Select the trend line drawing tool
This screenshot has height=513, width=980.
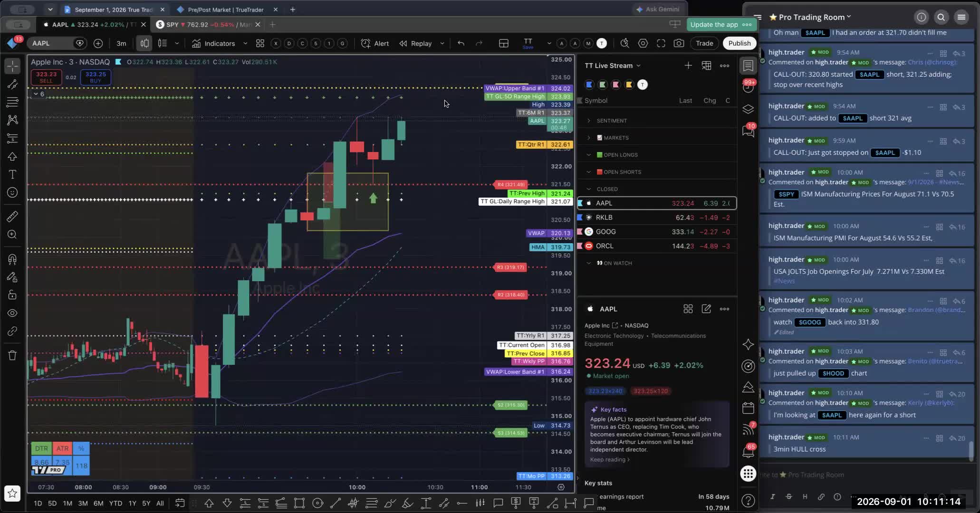(13, 84)
